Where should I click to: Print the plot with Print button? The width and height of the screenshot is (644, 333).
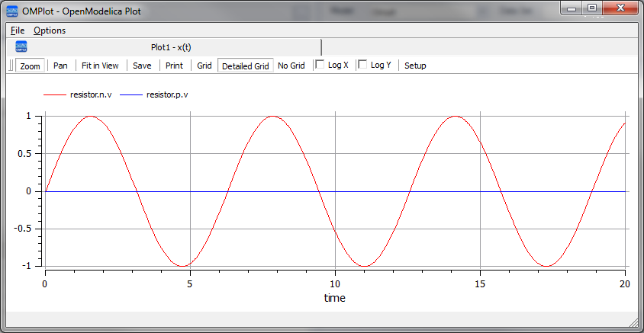(174, 66)
